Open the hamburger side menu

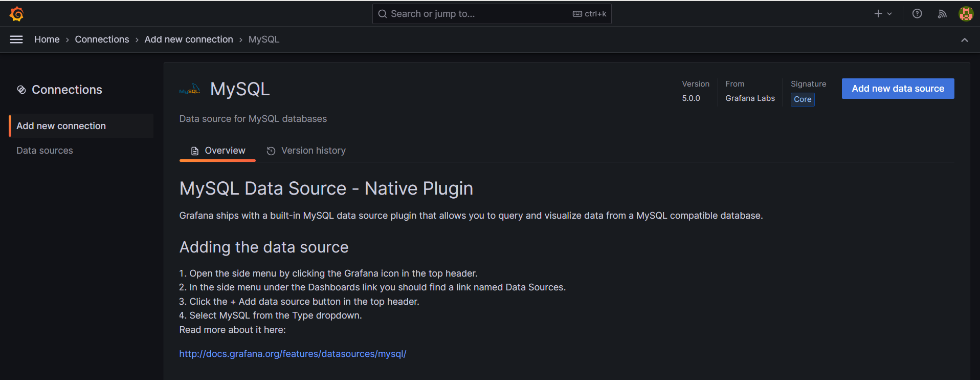(x=16, y=39)
